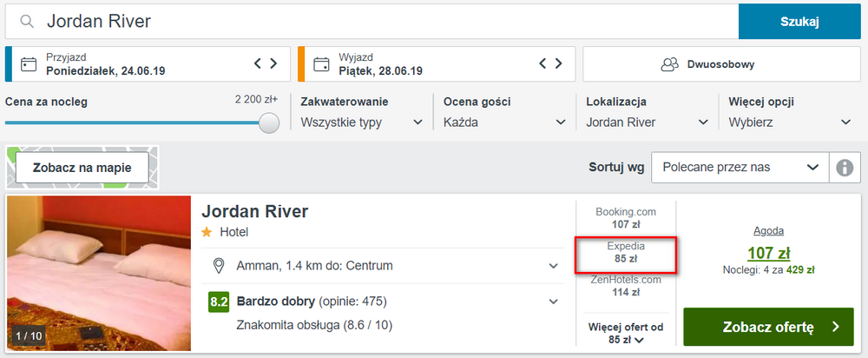Screen dimensions: 868x358
Task: Open the Ocena gości dropdown
Action: coord(505,123)
